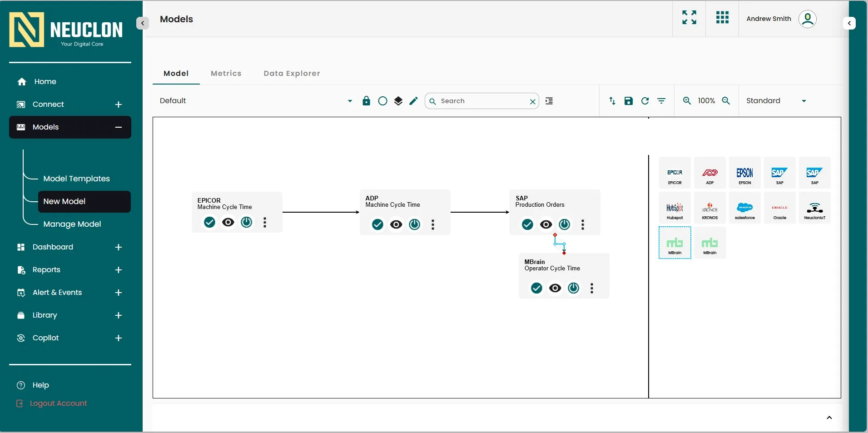Expand the Dashboard menu plus
Image resolution: width=868 pixels, height=433 pixels.
click(x=119, y=247)
